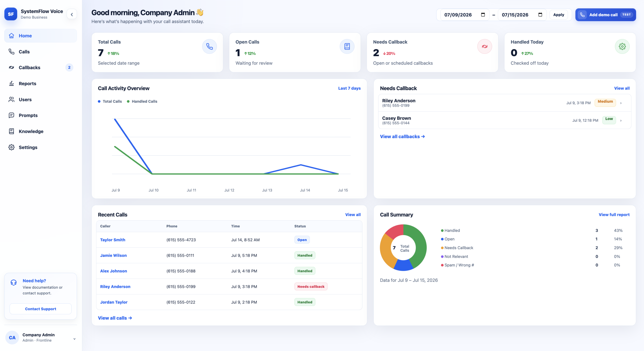
Task: Click the Contact Support button
Action: coord(41,309)
